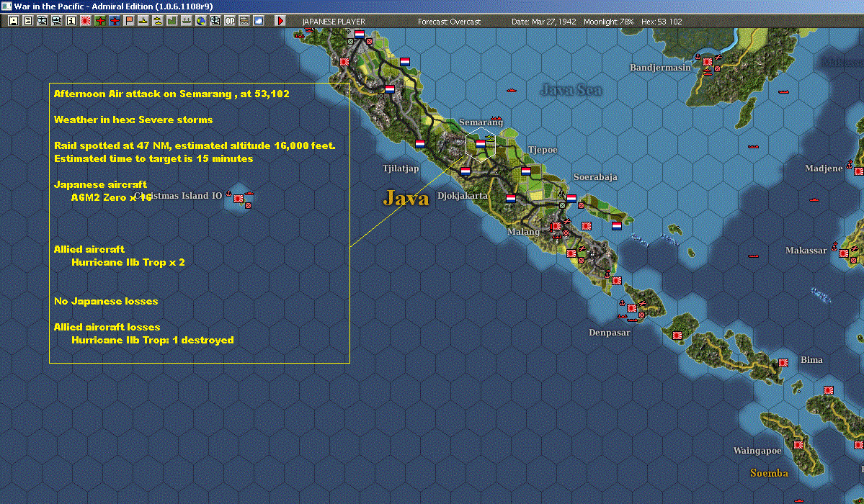Click the information 'i' toolbar icon

pos(71,21)
